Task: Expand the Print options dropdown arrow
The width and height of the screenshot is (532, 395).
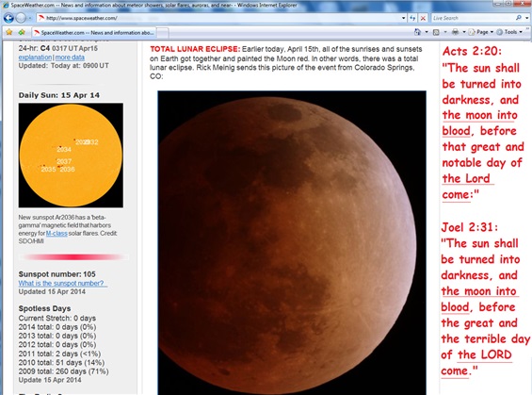Action: tap(464, 32)
